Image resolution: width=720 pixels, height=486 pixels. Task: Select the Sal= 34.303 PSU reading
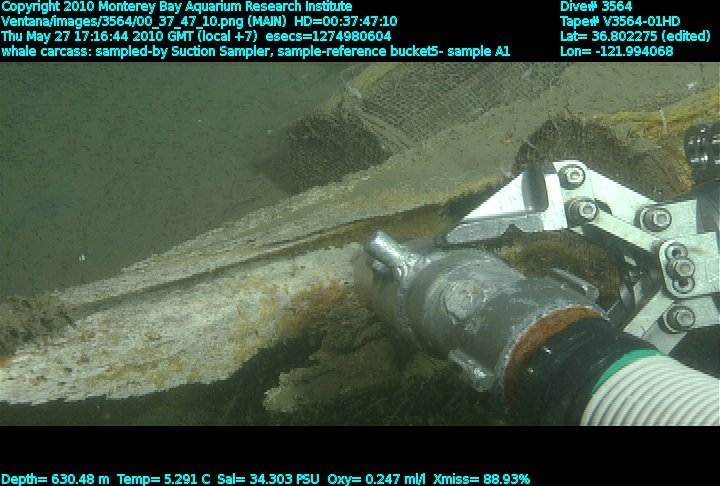click(x=268, y=479)
